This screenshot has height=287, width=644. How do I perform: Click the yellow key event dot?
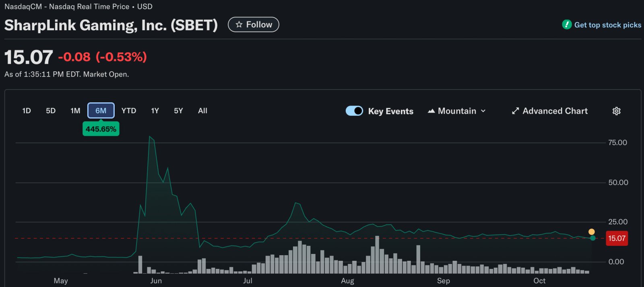point(591,232)
